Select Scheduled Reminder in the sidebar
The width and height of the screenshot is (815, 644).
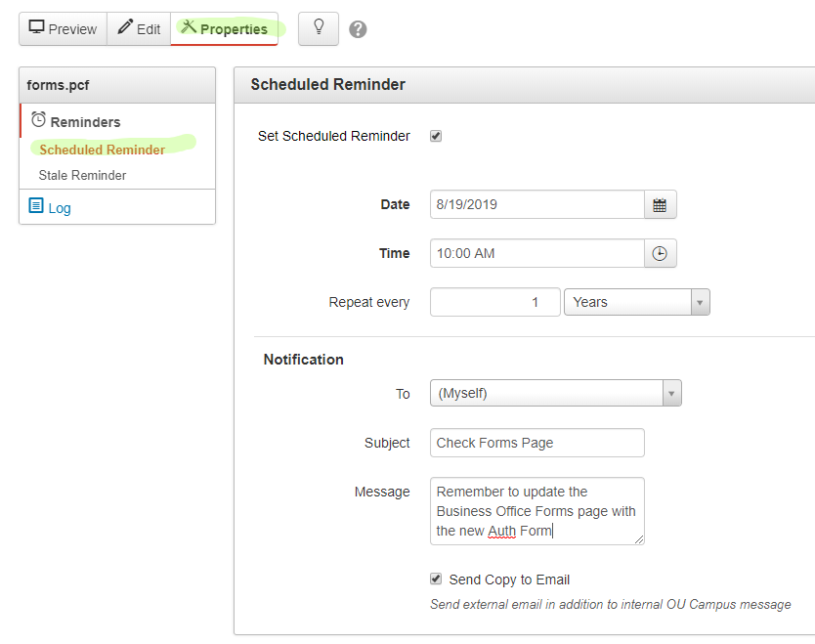(102, 150)
